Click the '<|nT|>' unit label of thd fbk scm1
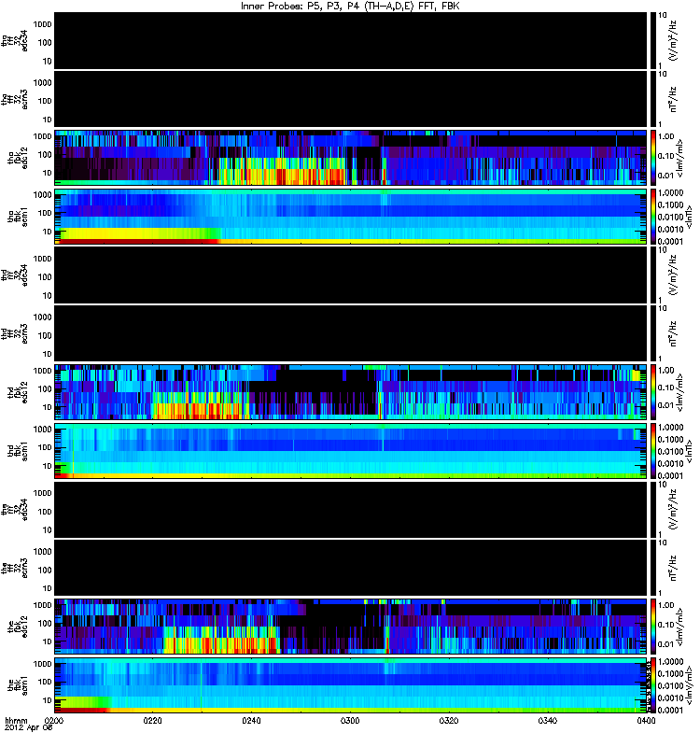 click(x=689, y=451)
